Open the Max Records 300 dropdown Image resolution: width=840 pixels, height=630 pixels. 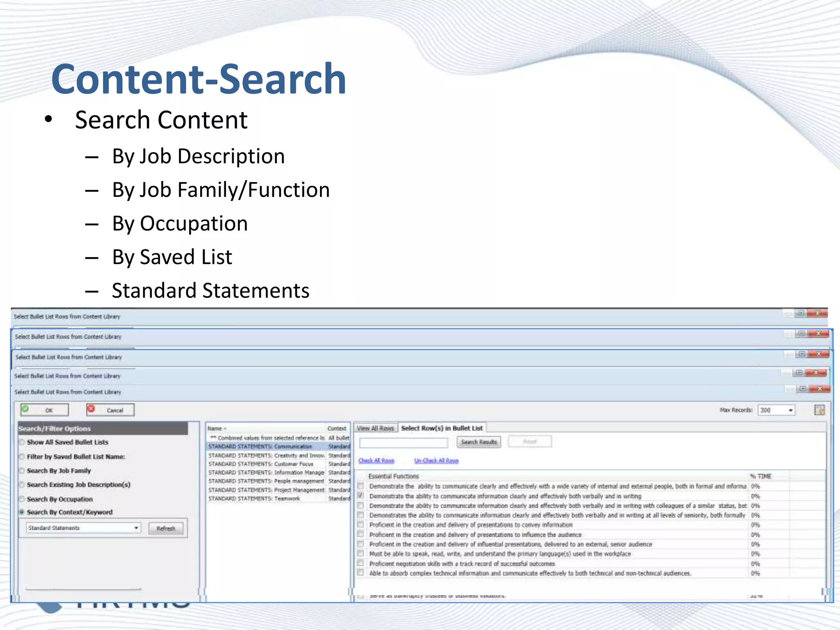(x=776, y=410)
